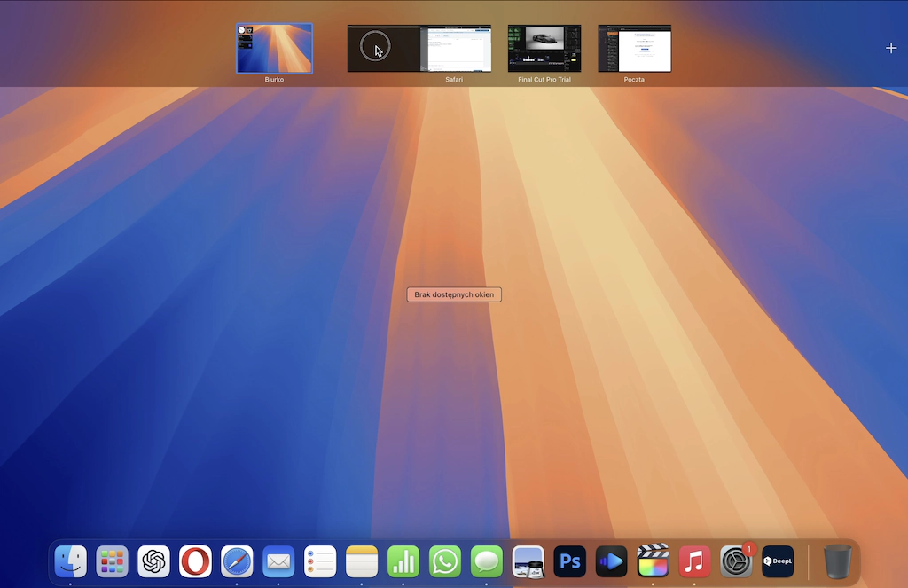Open the Mail envelope icon in the Dock
Viewport: 908px width, 588px height.
coord(278,561)
